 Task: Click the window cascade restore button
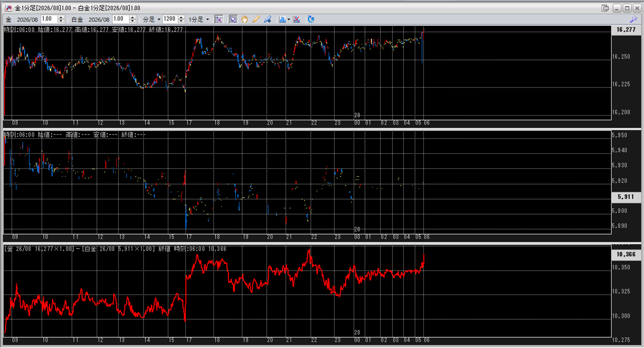(x=605, y=8)
